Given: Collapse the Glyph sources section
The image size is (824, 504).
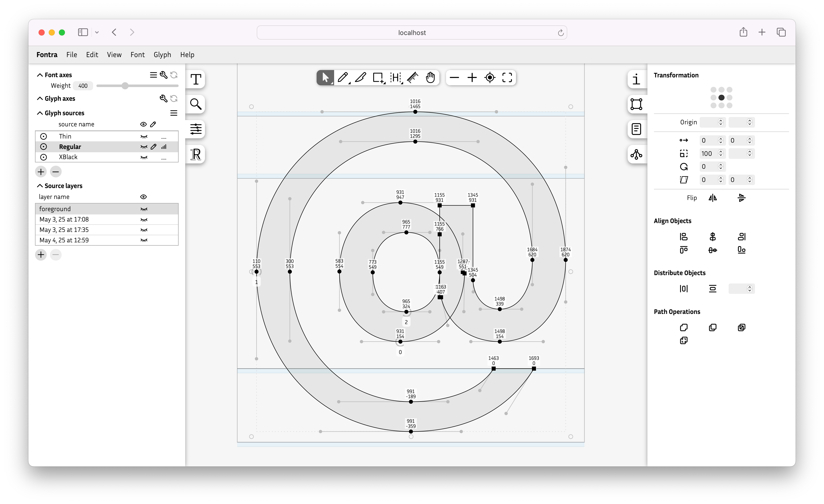Looking at the screenshot, I should tap(40, 113).
